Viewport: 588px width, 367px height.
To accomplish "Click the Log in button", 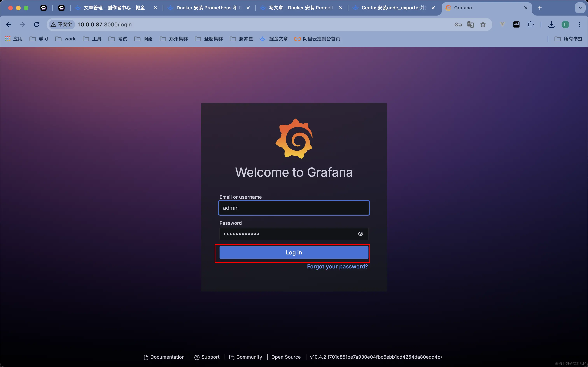I will pos(294,253).
